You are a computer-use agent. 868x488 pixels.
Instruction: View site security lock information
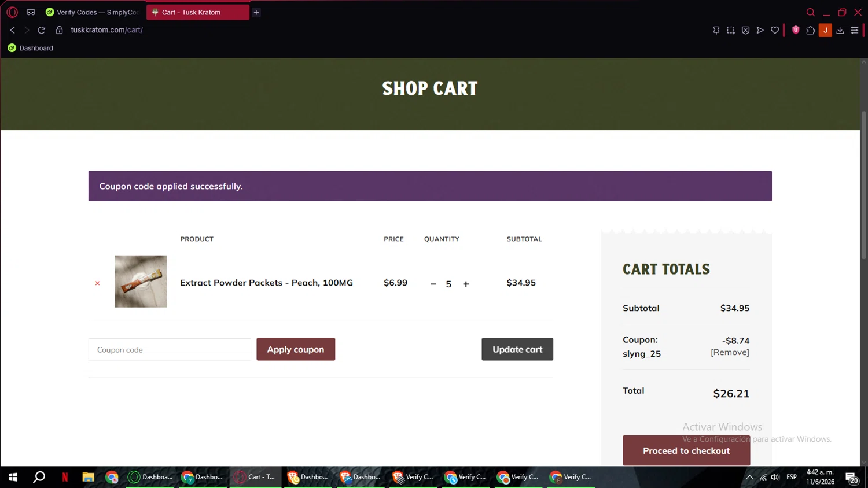(x=59, y=30)
